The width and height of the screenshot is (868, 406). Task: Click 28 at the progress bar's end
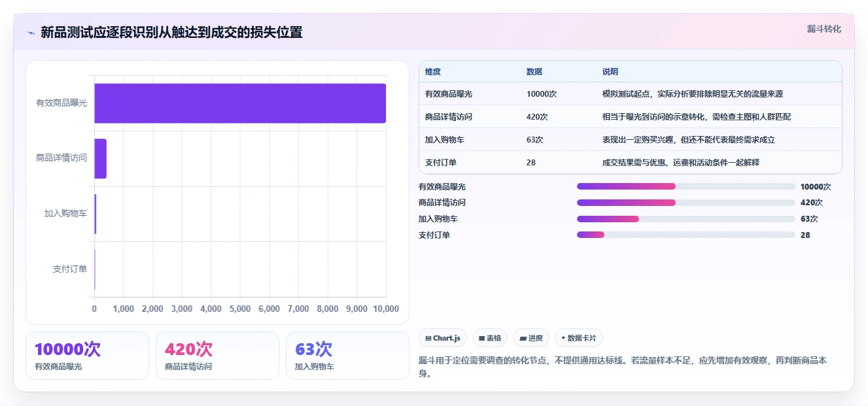coord(805,235)
